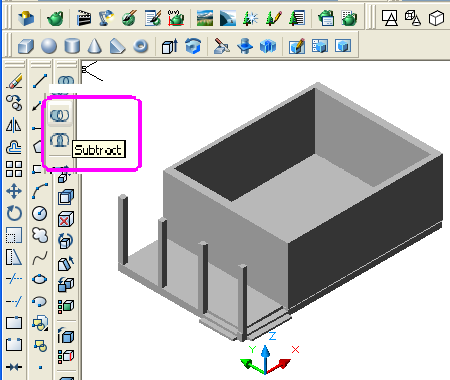Screen dimensions: 450x380
Task: Click the Revolve solid tool
Action: [x=193, y=46]
